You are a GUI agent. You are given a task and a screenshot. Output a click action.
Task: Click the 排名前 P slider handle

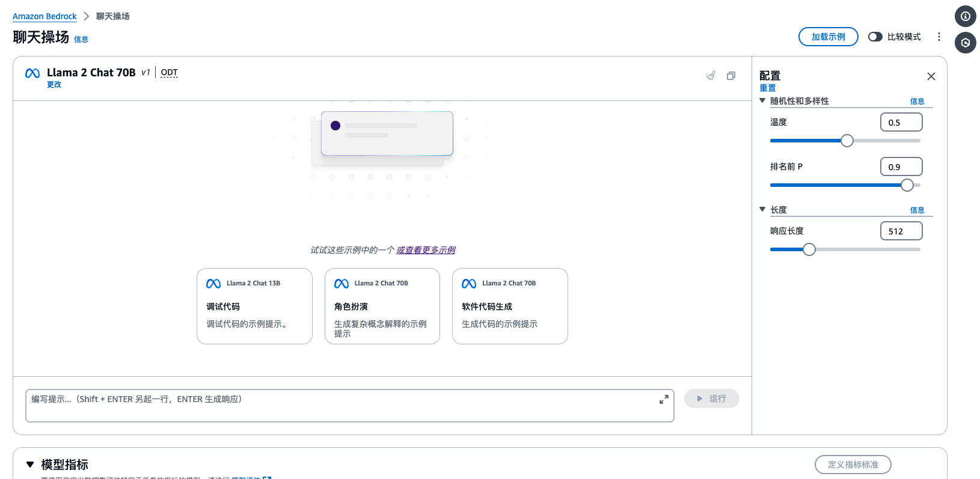click(907, 185)
